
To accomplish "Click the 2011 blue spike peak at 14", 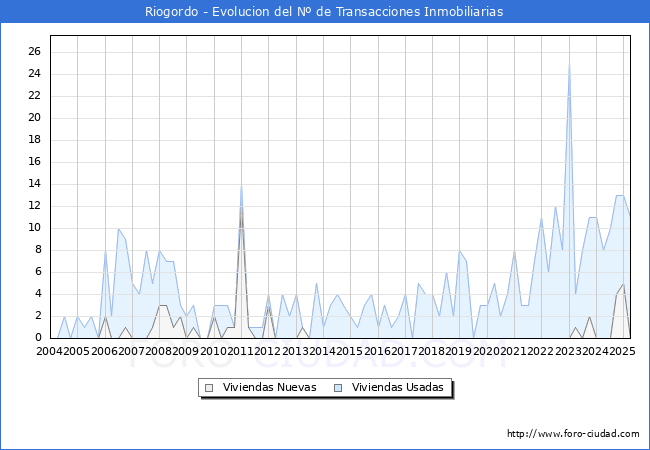I will click(x=241, y=184).
